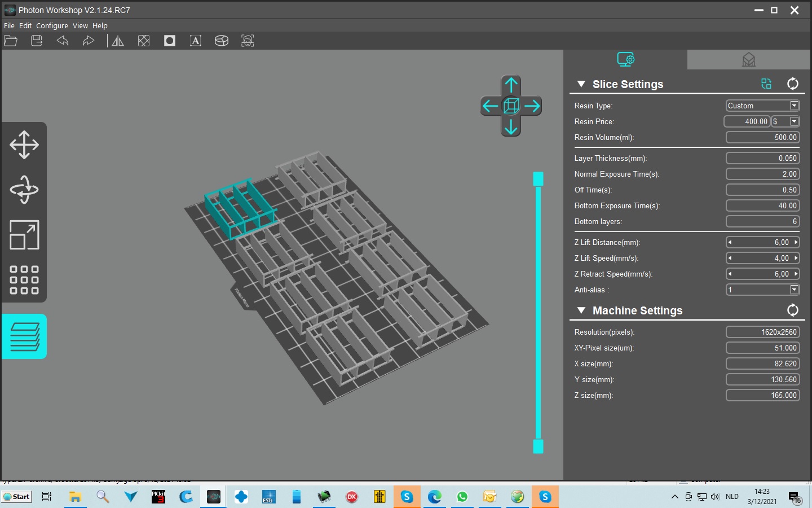Open the Configure menu
Image resolution: width=812 pixels, height=508 pixels.
tap(52, 25)
